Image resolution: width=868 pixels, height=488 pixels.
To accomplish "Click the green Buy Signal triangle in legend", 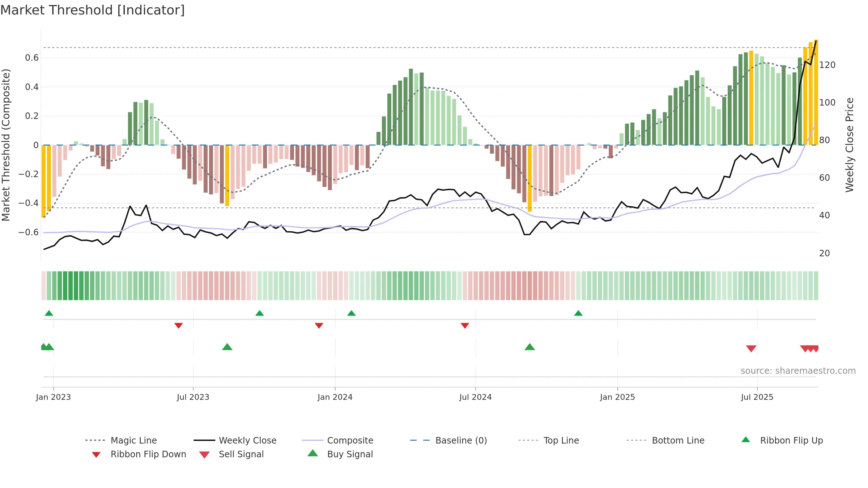I will point(313,453).
